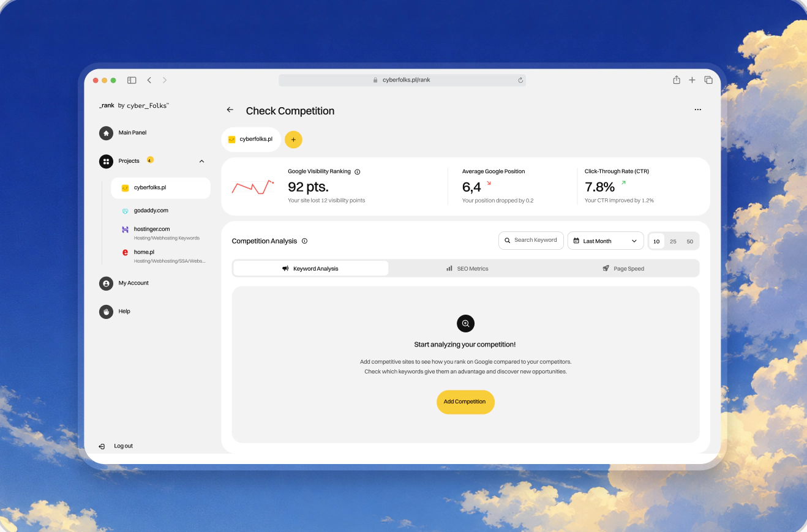
Task: Click the Log out door icon
Action: (x=102, y=446)
